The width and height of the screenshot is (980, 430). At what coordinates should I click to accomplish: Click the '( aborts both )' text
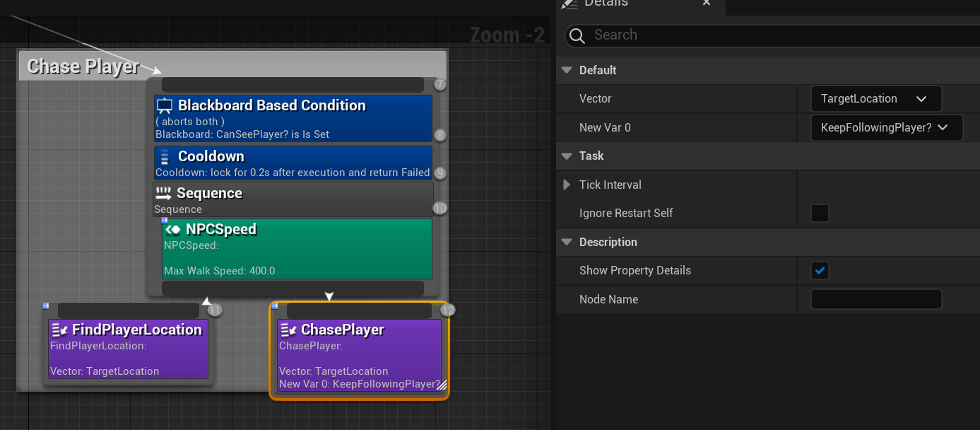coord(190,122)
